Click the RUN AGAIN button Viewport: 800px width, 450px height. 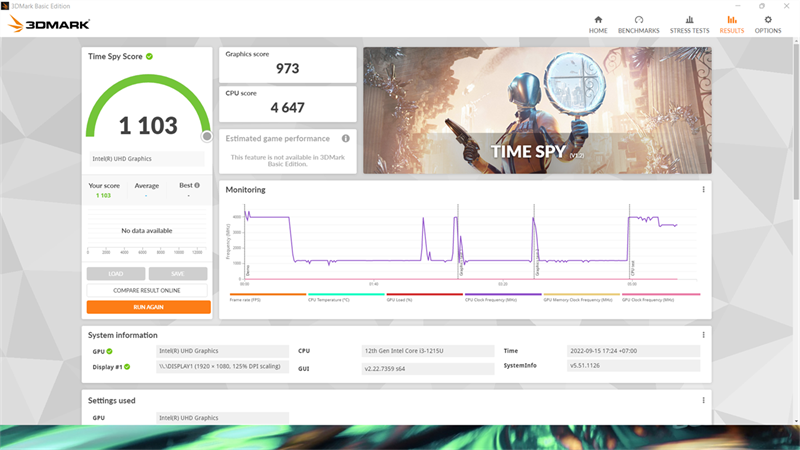148,307
